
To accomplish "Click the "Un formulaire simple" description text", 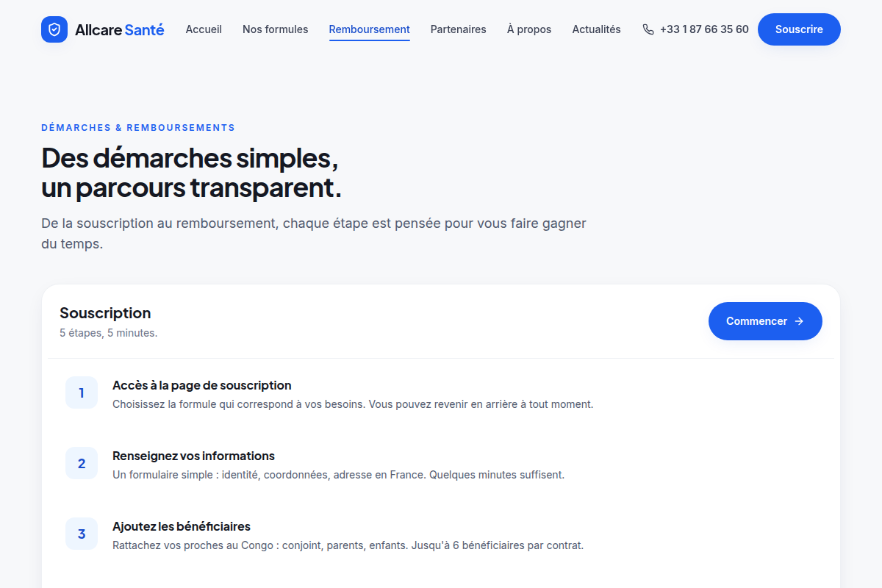I will pos(339,475).
